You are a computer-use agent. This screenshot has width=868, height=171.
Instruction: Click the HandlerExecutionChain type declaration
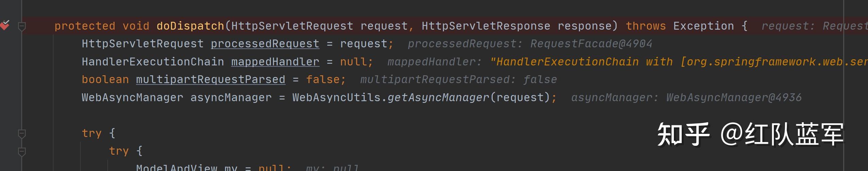[x=153, y=62]
